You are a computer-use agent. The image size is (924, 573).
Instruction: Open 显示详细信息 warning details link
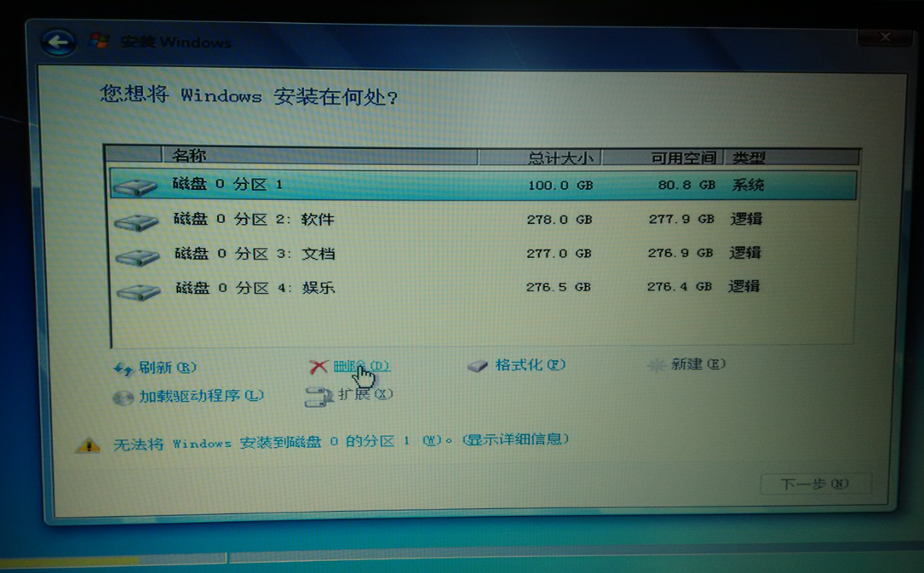[515, 439]
